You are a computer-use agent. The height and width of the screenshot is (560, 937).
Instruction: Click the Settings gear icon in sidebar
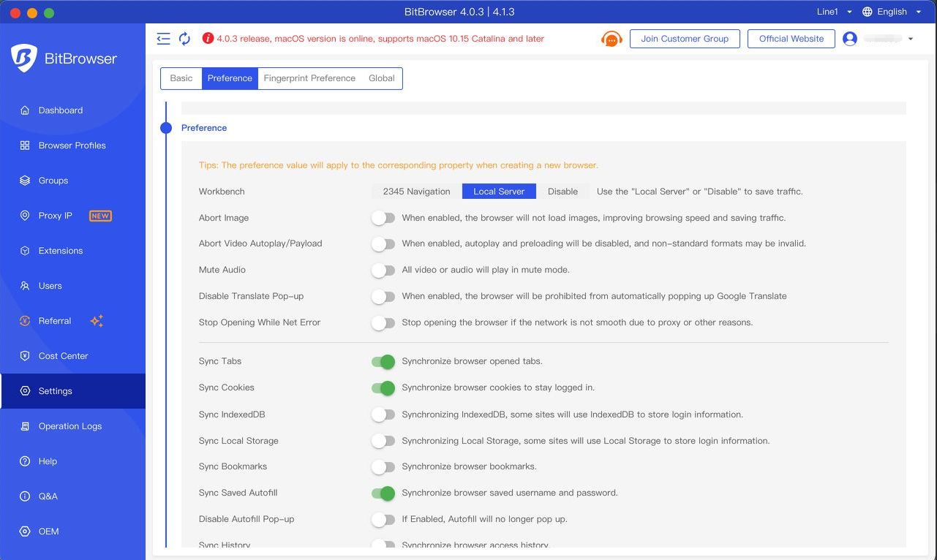tap(25, 391)
